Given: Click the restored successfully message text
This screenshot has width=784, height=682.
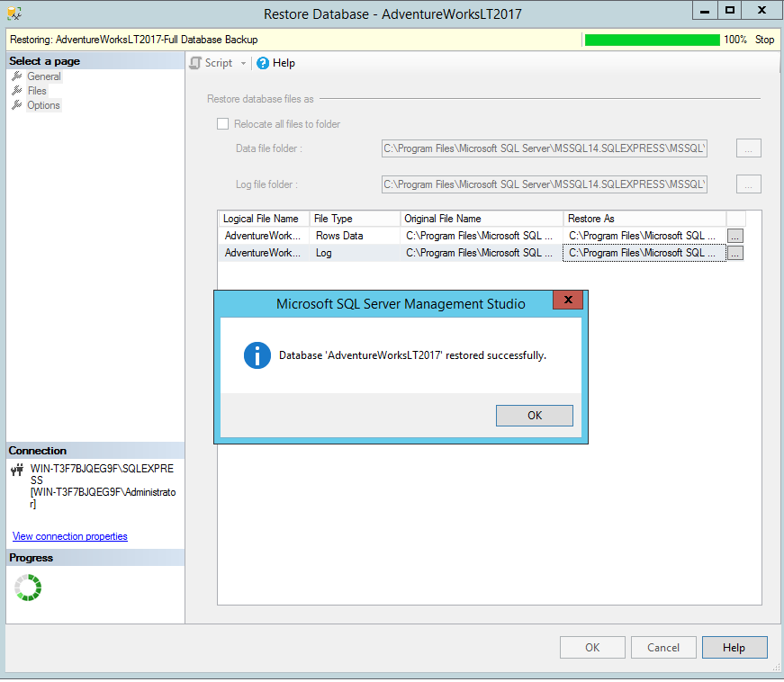Looking at the screenshot, I should 412,355.
